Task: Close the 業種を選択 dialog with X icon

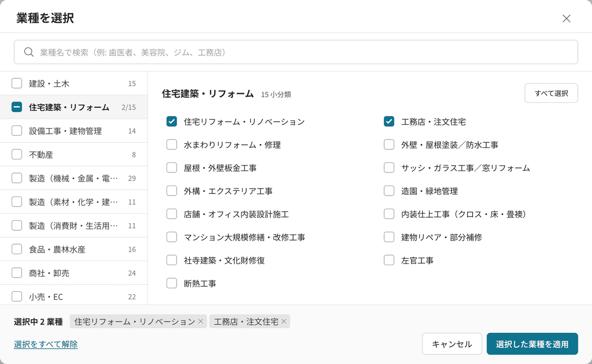Action: click(566, 19)
